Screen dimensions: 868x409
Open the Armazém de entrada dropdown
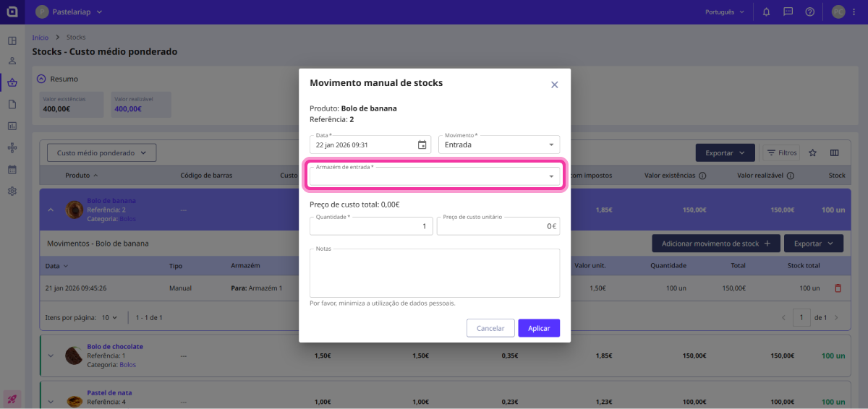435,176
